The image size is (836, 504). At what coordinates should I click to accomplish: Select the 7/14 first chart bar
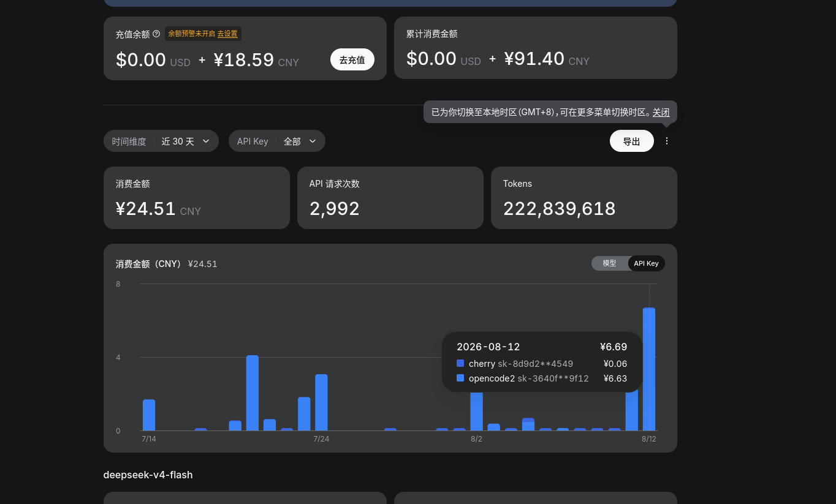click(x=149, y=415)
